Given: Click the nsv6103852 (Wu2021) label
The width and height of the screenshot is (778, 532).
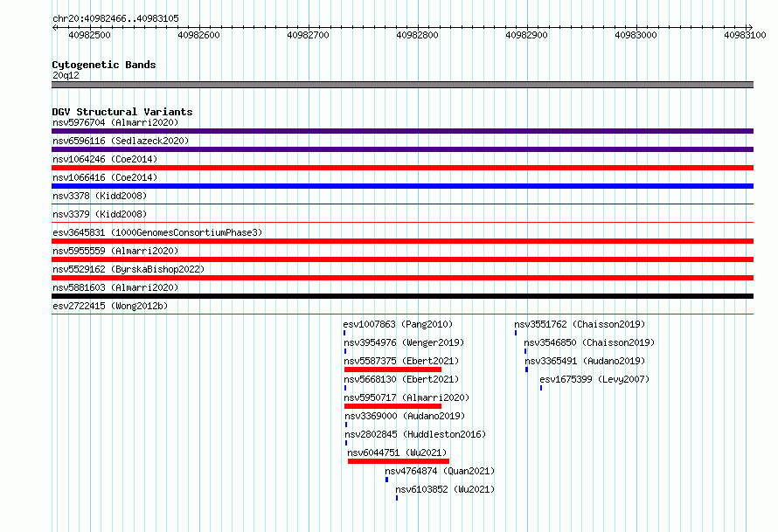Looking at the screenshot, I should tap(445, 489).
